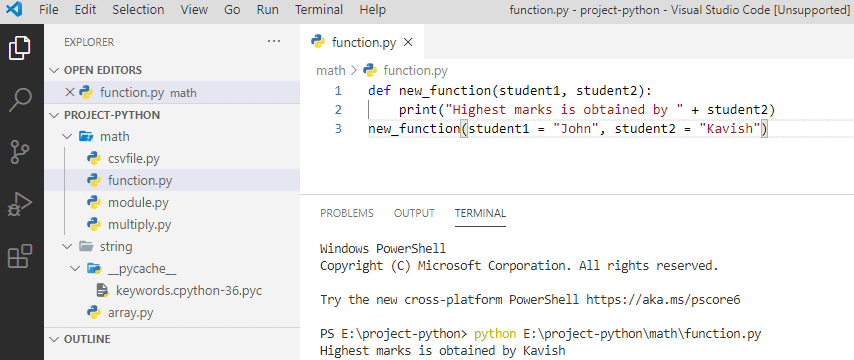
Task: Click the def keyword on line 1
Action: [379, 90]
